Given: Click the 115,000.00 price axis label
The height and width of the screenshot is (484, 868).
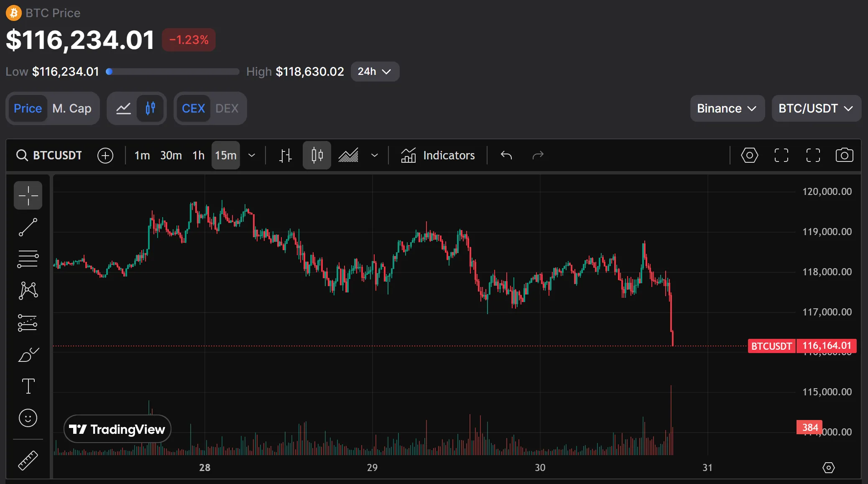Looking at the screenshot, I should coord(827,392).
